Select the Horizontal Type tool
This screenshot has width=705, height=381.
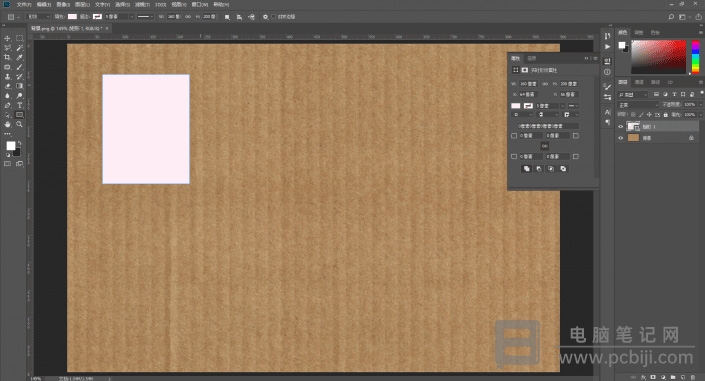19,105
